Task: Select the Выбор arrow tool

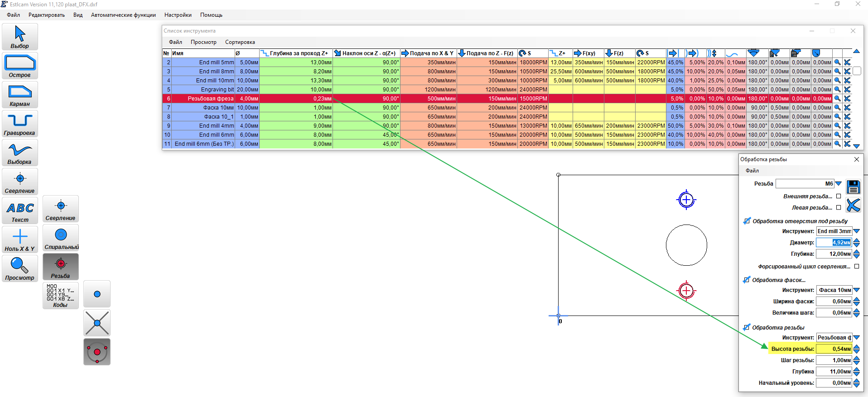Action: pyautogui.click(x=20, y=37)
